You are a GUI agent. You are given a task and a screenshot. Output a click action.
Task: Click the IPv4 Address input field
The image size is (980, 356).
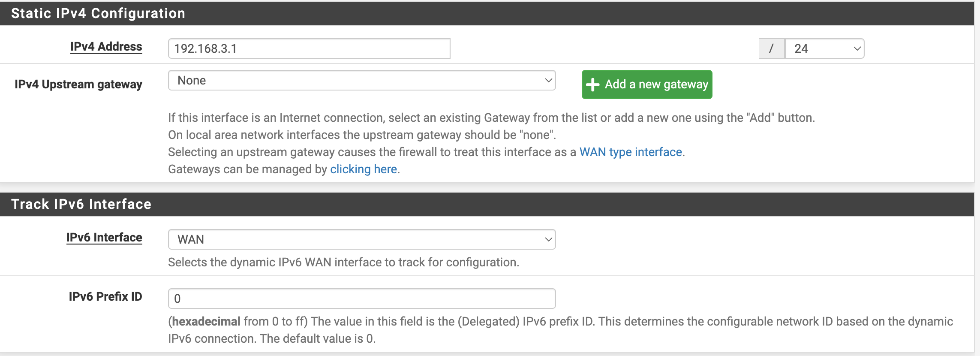click(309, 48)
